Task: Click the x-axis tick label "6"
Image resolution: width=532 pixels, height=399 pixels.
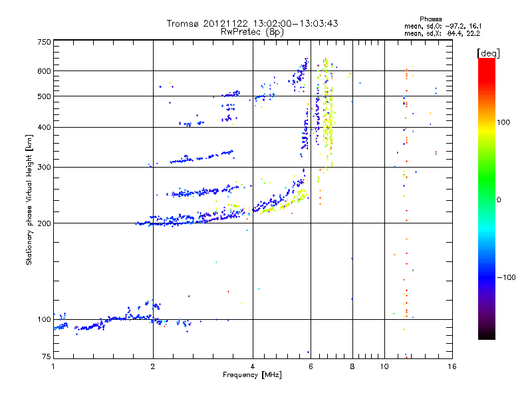Action: 311,366
